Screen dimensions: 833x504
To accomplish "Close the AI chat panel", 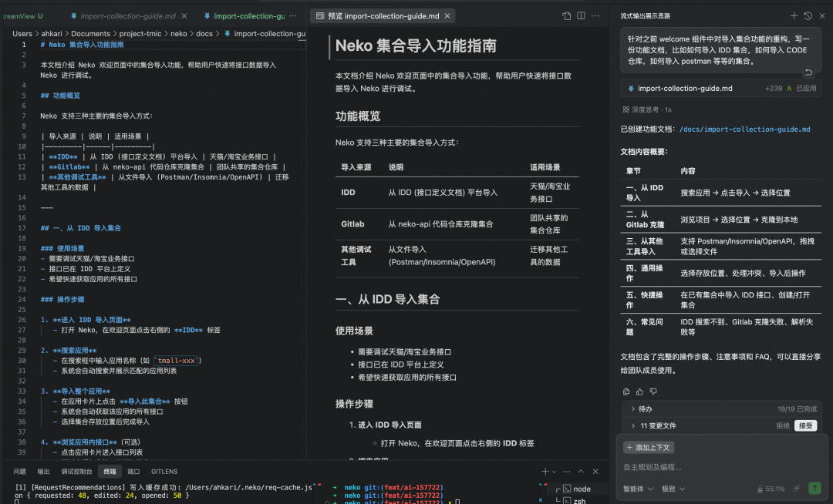I will (822, 16).
